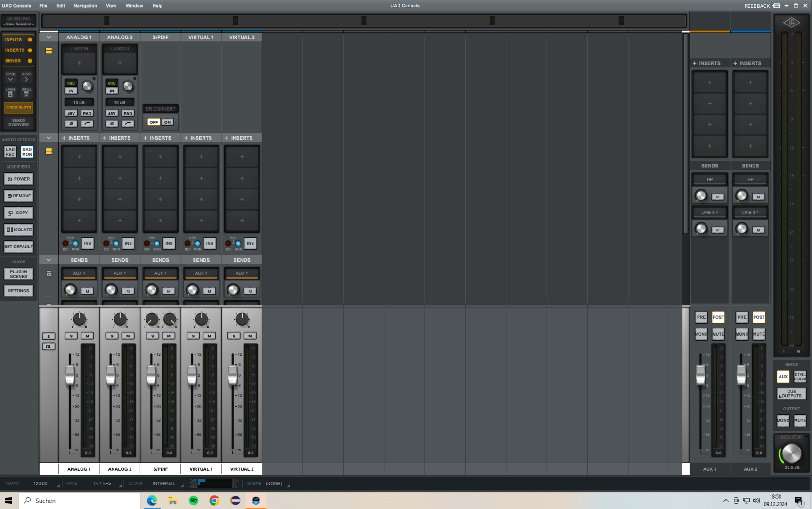The width and height of the screenshot is (812, 509).
Task: Click the Open view chevron
Action: (10, 77)
